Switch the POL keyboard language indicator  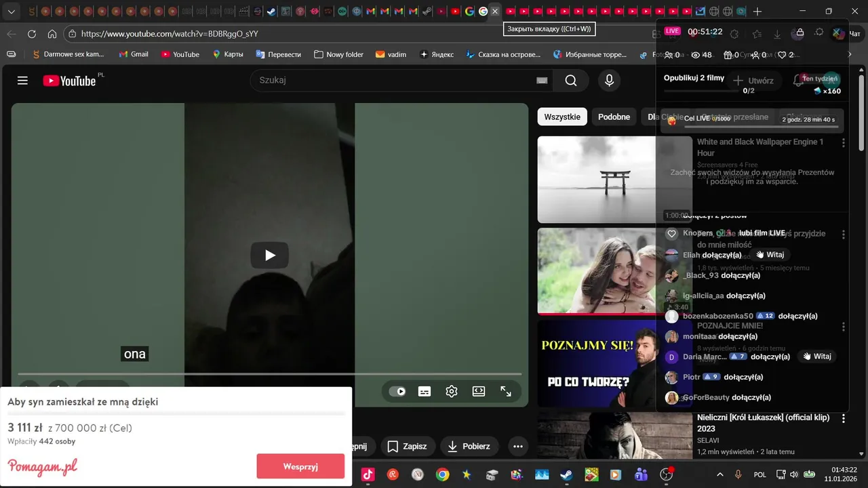[x=760, y=474]
